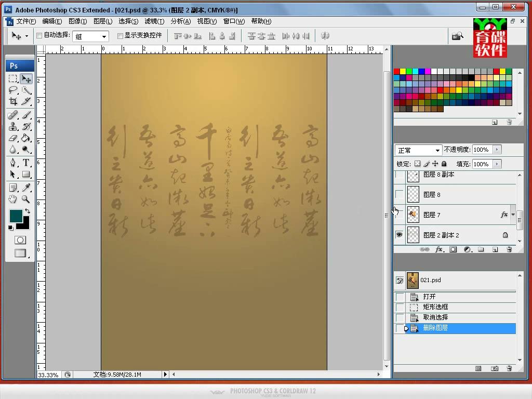Select the Blur tool

[13, 149]
